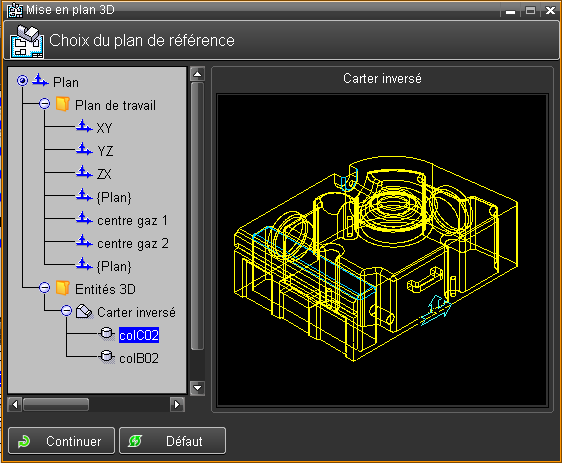Select the colB02 tree item
This screenshot has height=463, width=562.
point(139,358)
